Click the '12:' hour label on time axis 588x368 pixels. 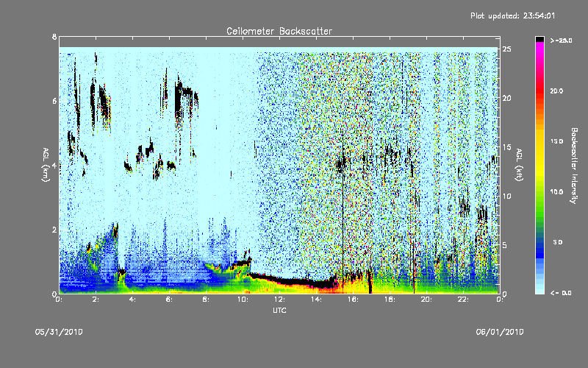click(279, 300)
